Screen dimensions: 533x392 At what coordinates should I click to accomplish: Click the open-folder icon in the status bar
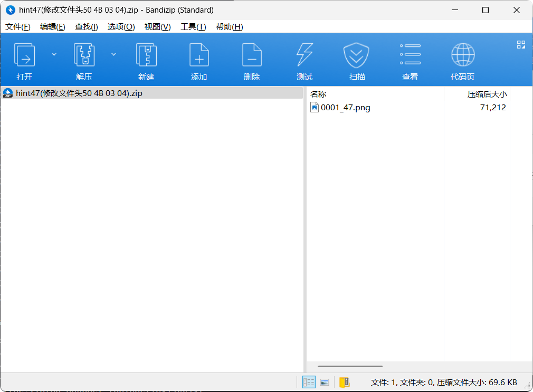click(345, 382)
